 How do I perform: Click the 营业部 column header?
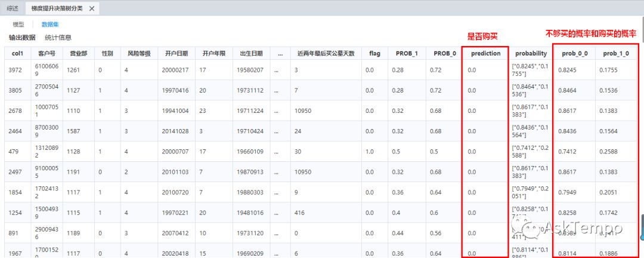[x=79, y=54]
